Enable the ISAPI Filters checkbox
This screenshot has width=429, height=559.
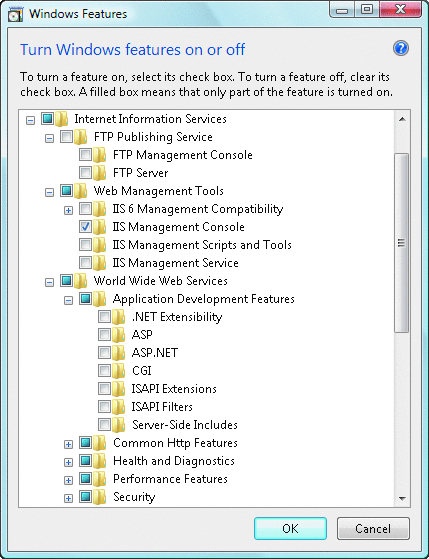[x=104, y=406]
